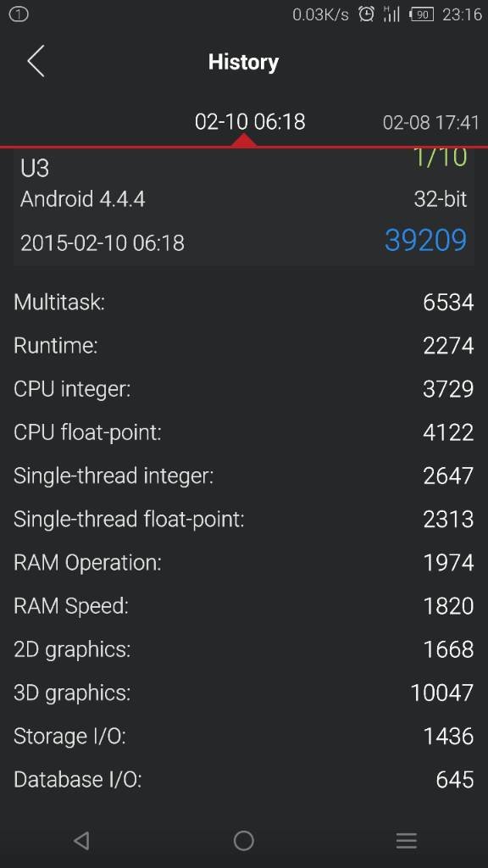Image resolution: width=488 pixels, height=868 pixels.
Task: Tap the alarm clock status icon
Action: 366,14
